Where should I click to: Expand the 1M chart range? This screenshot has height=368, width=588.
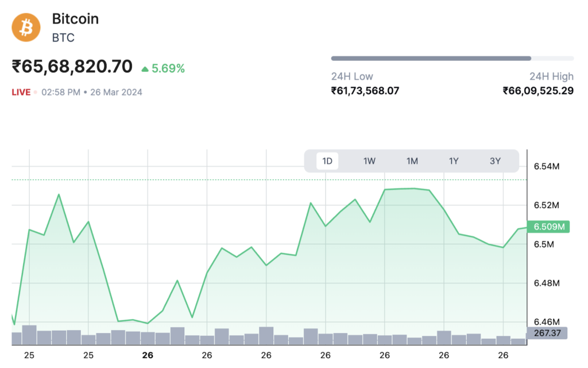412,162
